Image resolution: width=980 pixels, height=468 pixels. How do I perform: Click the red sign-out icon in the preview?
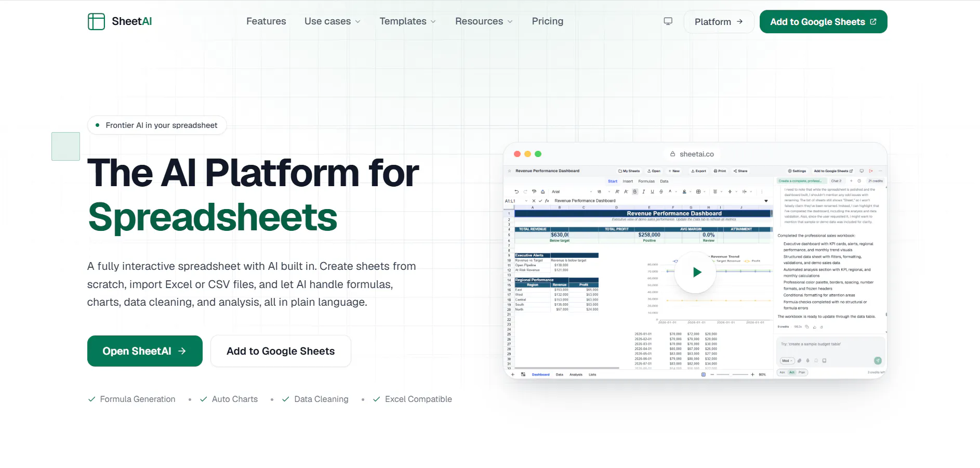pyautogui.click(x=871, y=171)
